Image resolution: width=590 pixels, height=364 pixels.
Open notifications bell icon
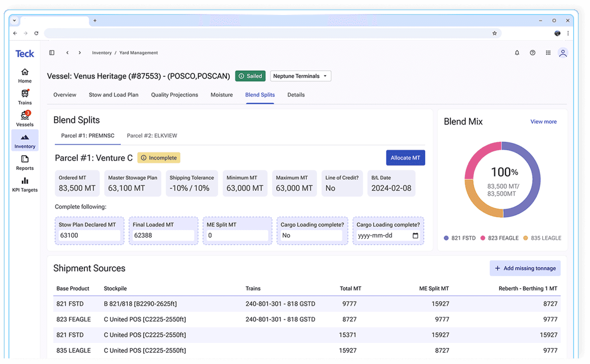pos(517,53)
